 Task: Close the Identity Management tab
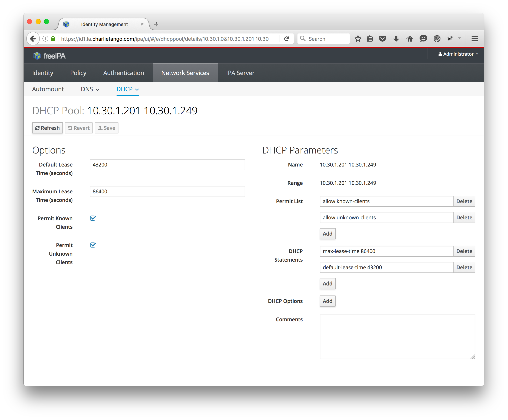tap(142, 24)
